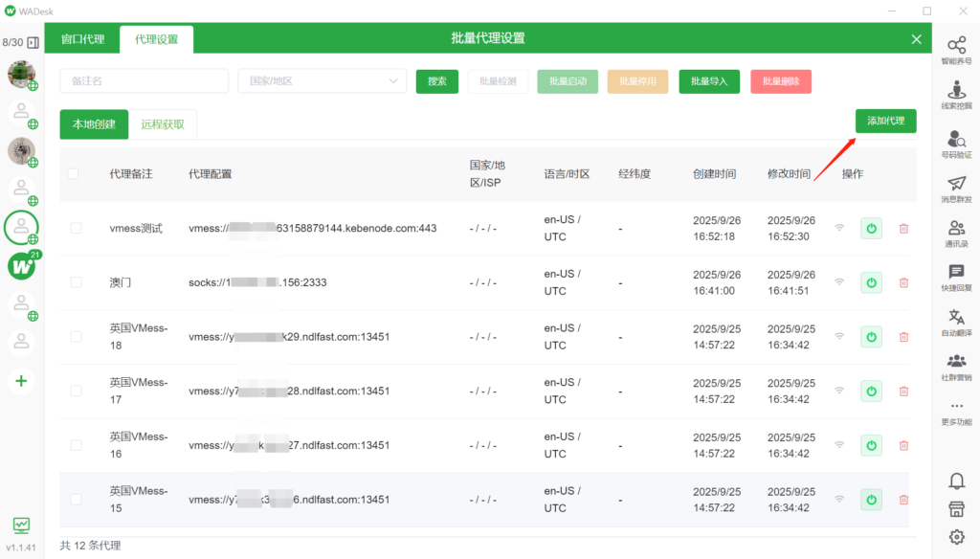Open the 线索挖掘 tool
Screen dimensions: 980x559
point(955,96)
